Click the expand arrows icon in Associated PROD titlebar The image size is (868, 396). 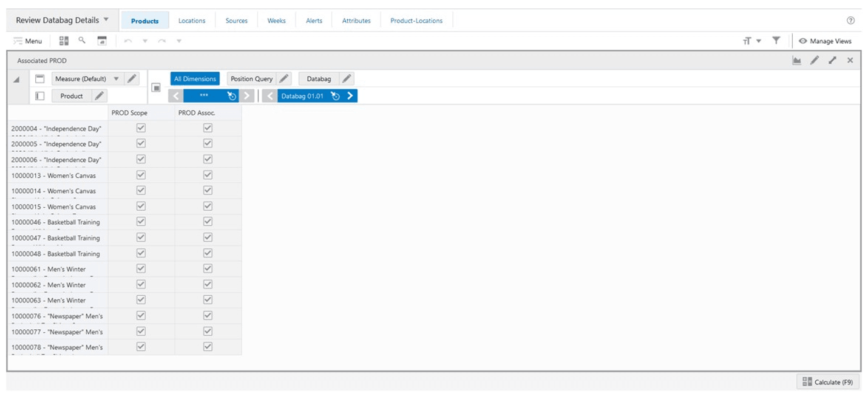click(x=832, y=61)
